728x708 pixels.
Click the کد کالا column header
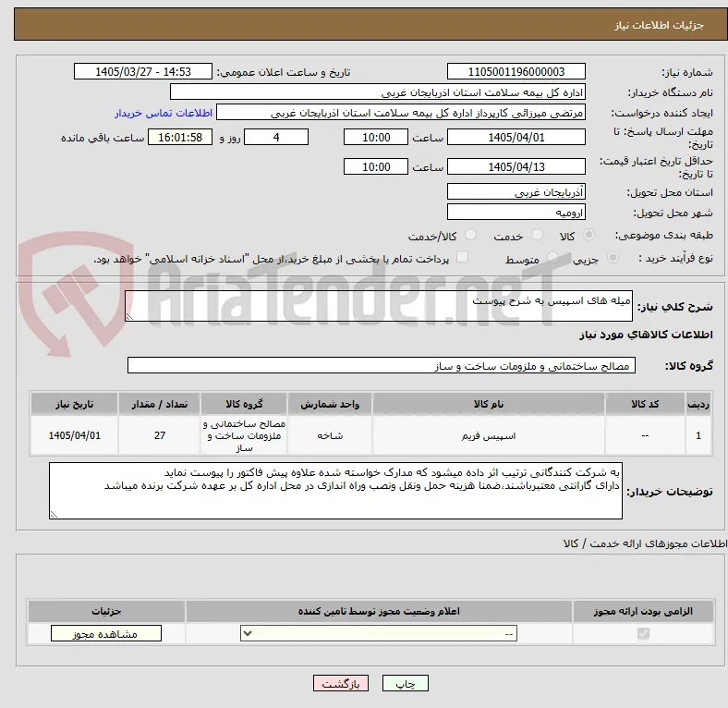coord(645,404)
